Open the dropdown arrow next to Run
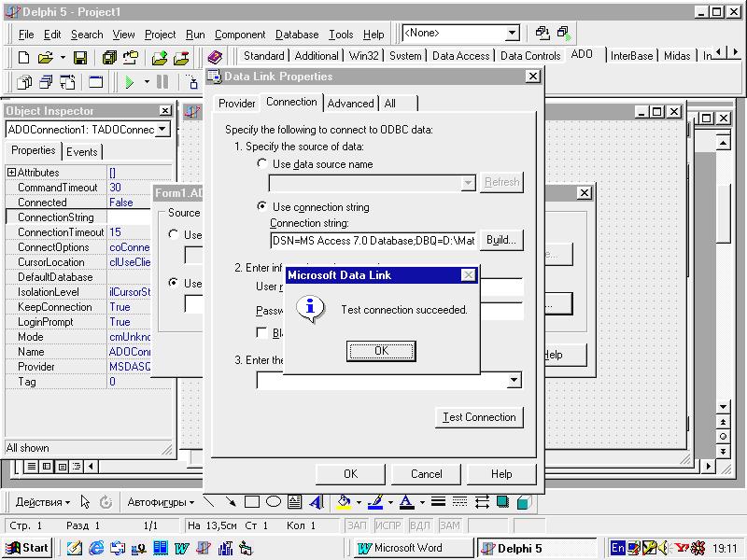 point(147,82)
